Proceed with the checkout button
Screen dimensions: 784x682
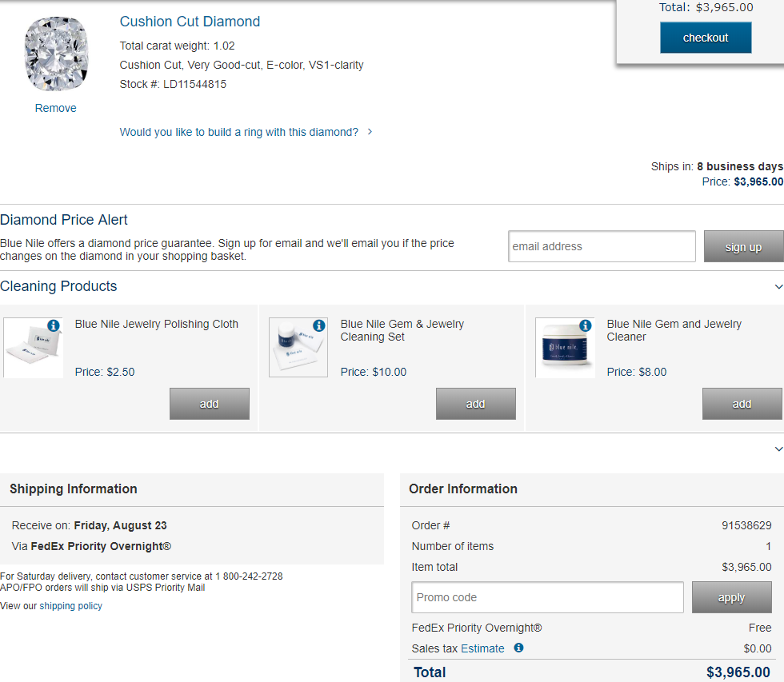pyautogui.click(x=706, y=38)
